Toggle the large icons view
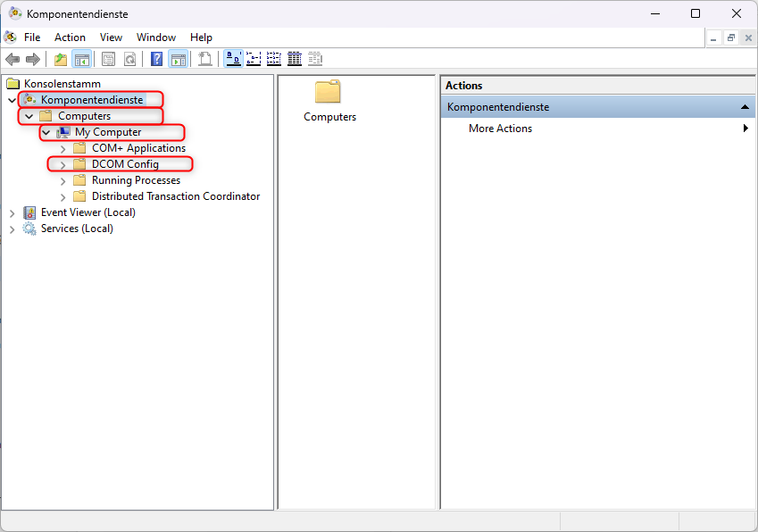The image size is (758, 532). (x=233, y=59)
